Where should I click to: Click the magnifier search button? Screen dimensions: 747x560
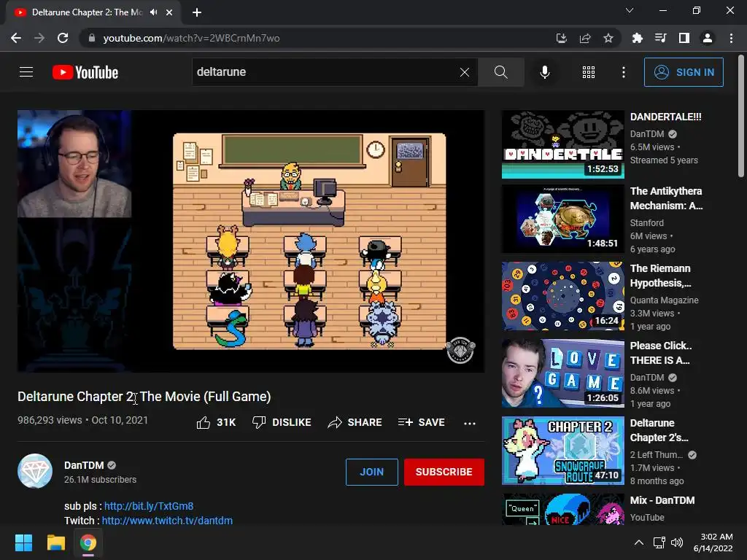[500, 72]
